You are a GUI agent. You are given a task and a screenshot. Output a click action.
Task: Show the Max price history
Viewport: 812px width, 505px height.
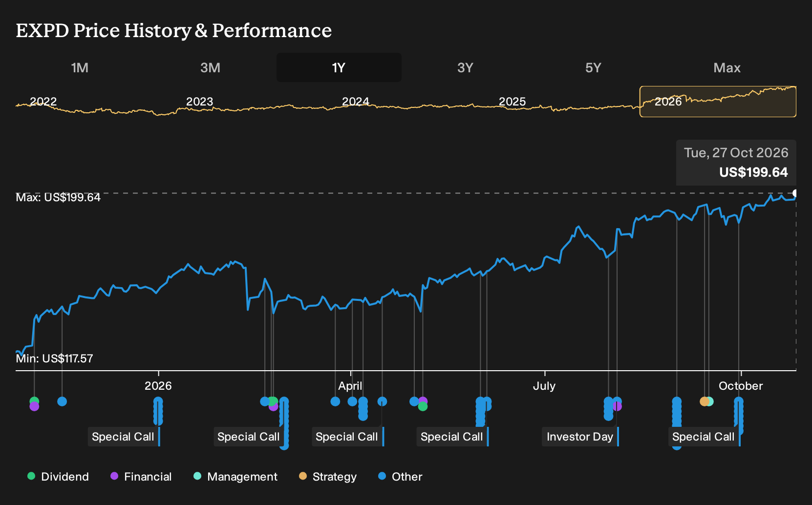tap(727, 67)
